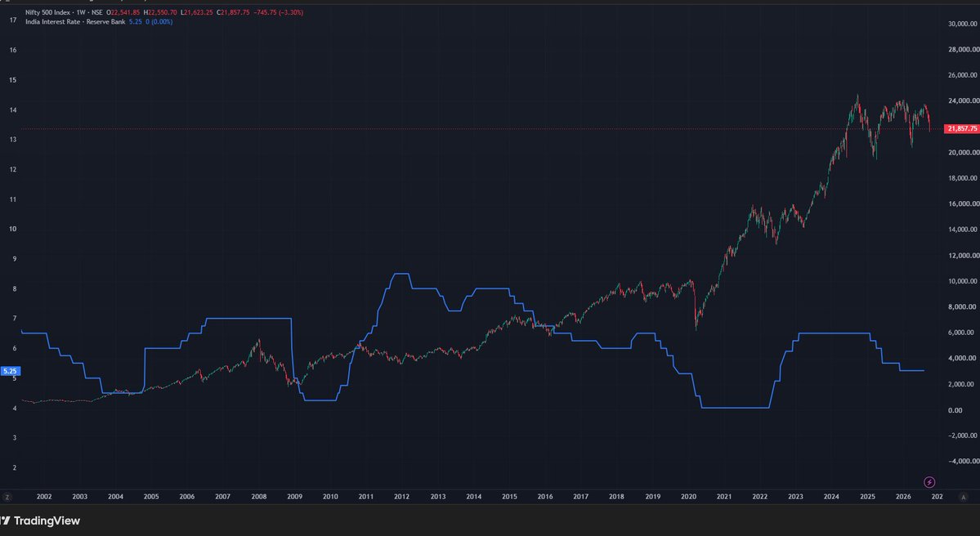Click the 2026 time axis label
The width and height of the screenshot is (980, 536).
point(903,498)
